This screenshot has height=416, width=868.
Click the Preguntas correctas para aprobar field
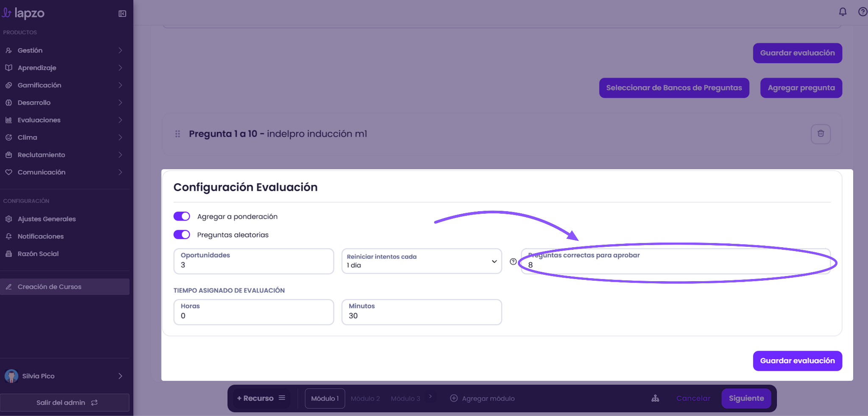point(676,261)
